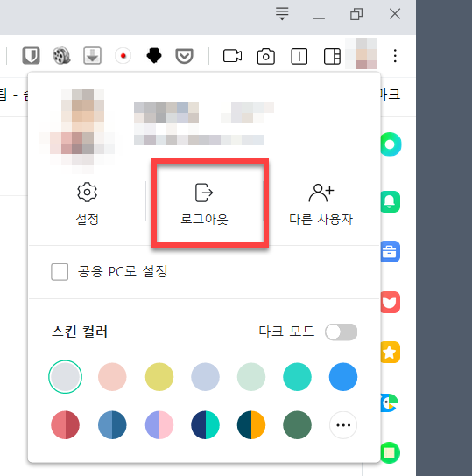
Task: Open the green bell notifications sidebar icon
Action: tap(391, 201)
